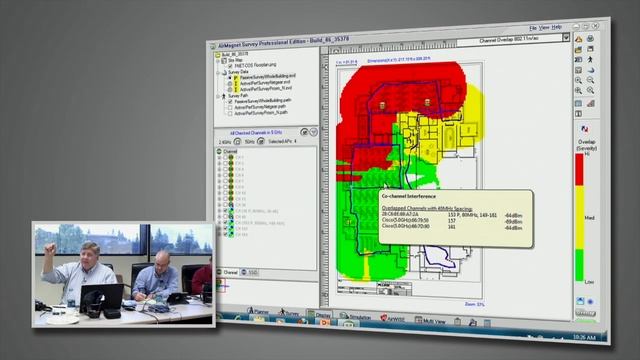Click the left round filter icon beside the 5 GHz channels header

click(x=304, y=132)
